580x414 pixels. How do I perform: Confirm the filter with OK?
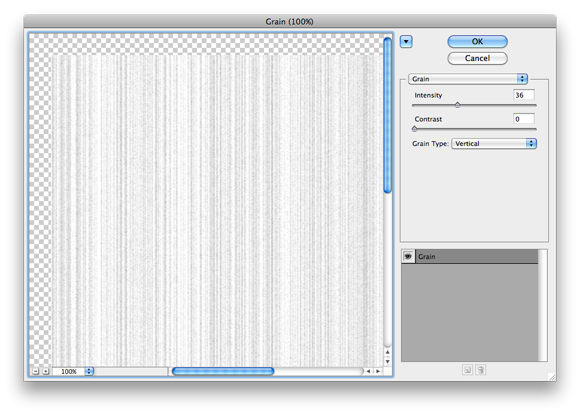pos(477,41)
